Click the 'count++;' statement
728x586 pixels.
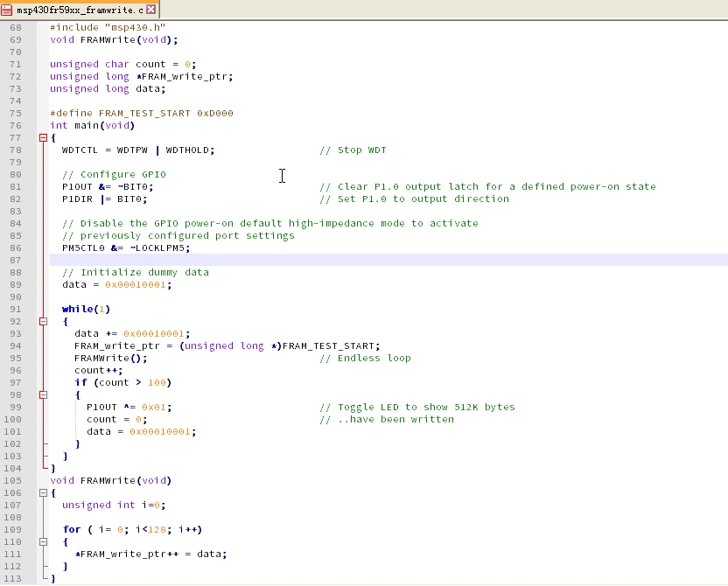(98, 371)
